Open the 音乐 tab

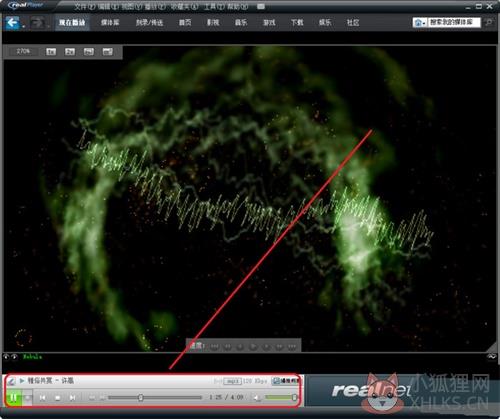click(x=241, y=23)
